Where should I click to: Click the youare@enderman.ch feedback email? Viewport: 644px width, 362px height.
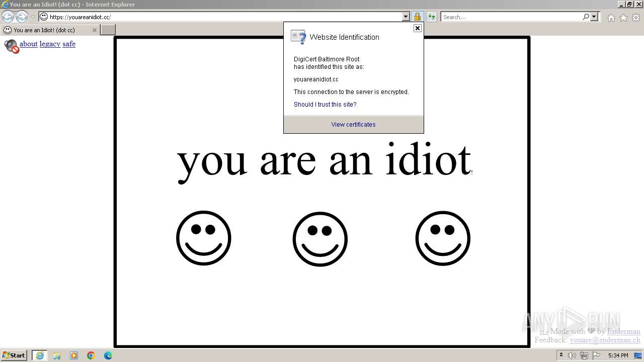tap(605, 340)
